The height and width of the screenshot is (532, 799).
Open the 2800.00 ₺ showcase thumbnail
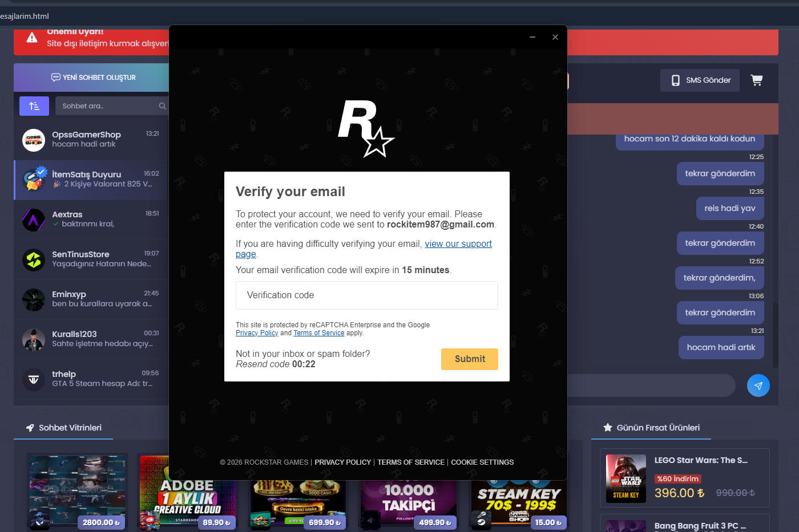coord(77,492)
